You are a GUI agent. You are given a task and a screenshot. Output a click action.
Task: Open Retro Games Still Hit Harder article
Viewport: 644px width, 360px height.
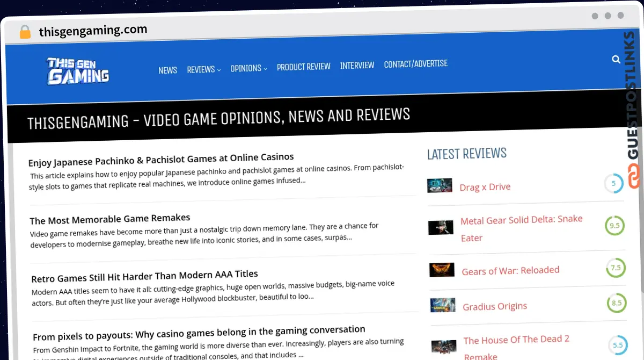coord(144,277)
